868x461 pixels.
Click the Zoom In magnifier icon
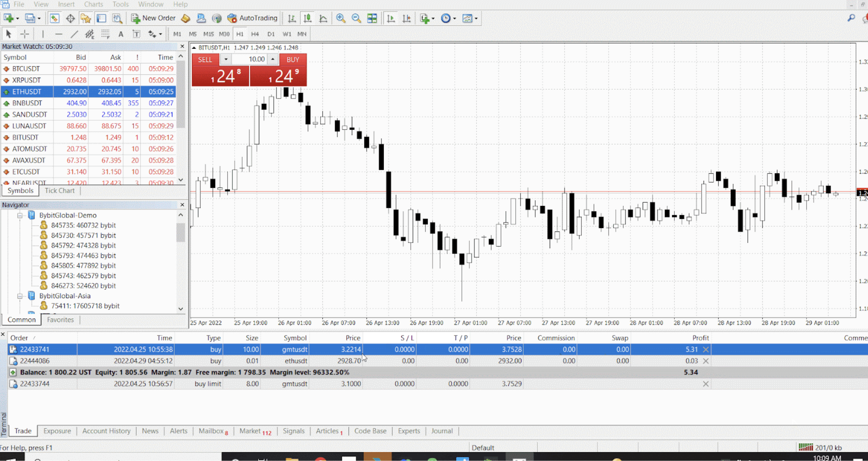click(341, 18)
